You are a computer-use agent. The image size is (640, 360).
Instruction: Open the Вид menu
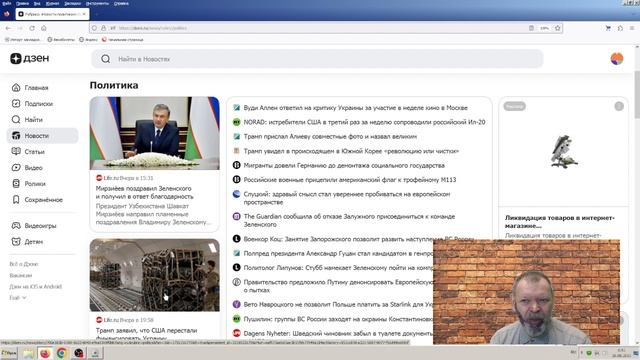pos(37,3)
